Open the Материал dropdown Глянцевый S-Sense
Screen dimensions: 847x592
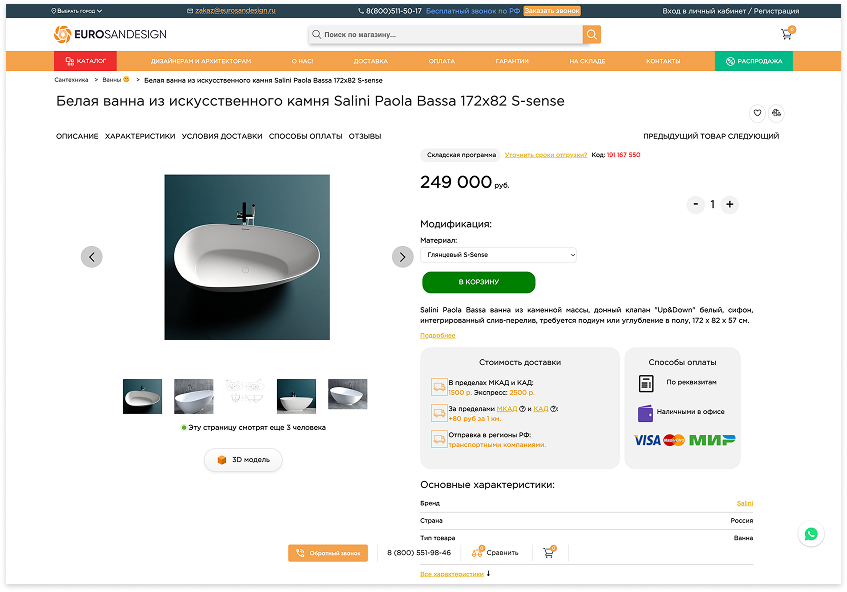[498, 255]
